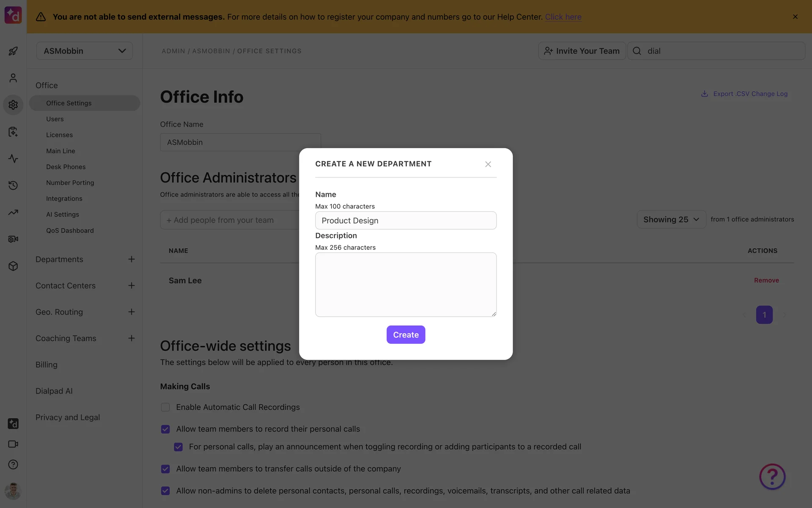Expand Departments with the plus icon
The image size is (812, 508).
132,259
